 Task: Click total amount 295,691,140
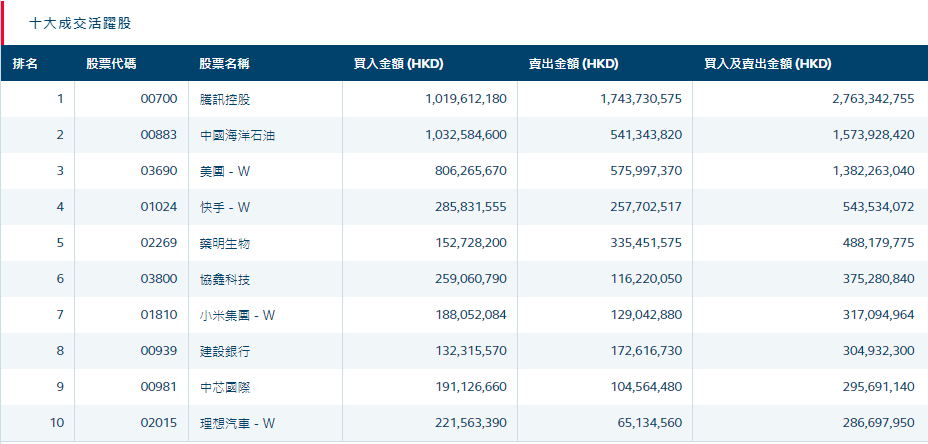(878, 387)
